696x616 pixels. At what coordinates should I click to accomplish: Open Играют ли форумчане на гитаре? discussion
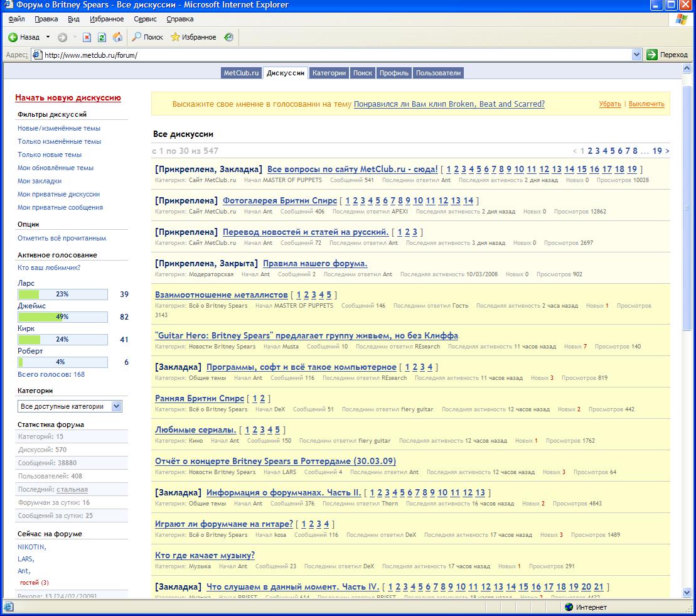(x=223, y=524)
